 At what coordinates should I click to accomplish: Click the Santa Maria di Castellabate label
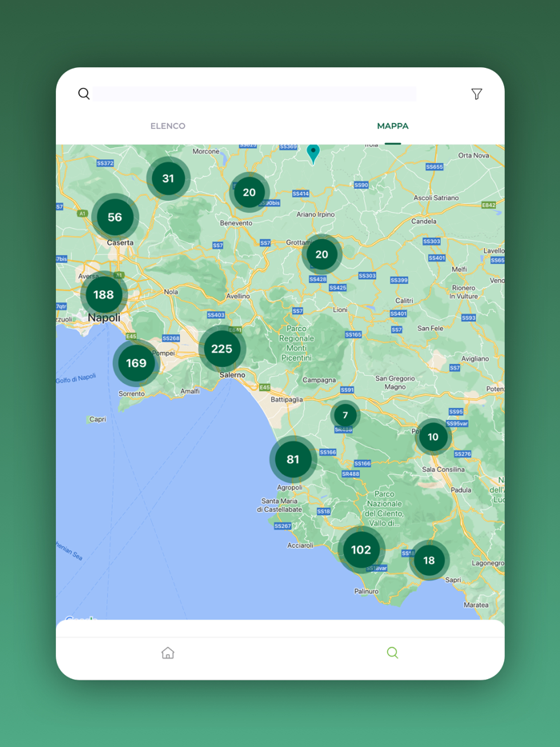click(279, 505)
